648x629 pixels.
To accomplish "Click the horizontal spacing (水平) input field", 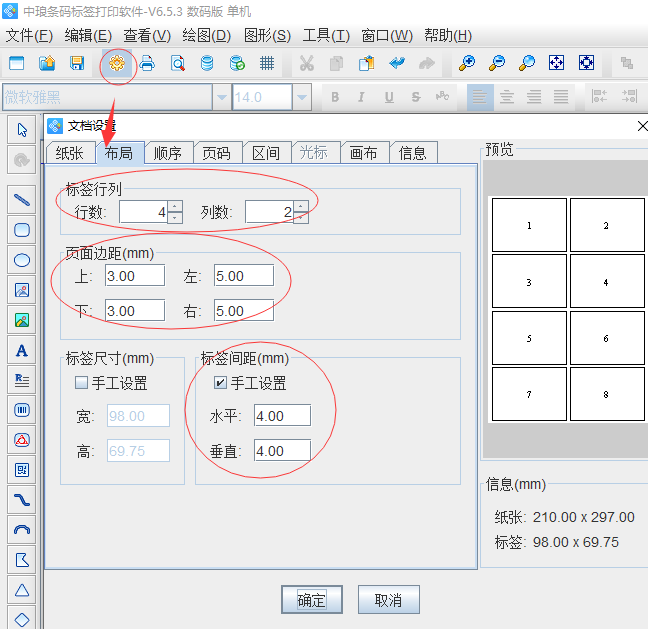I will [282, 416].
